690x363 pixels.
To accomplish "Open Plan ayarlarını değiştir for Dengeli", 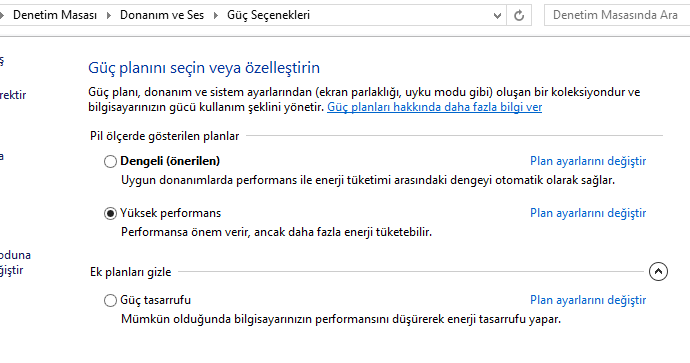I will 588,161.
